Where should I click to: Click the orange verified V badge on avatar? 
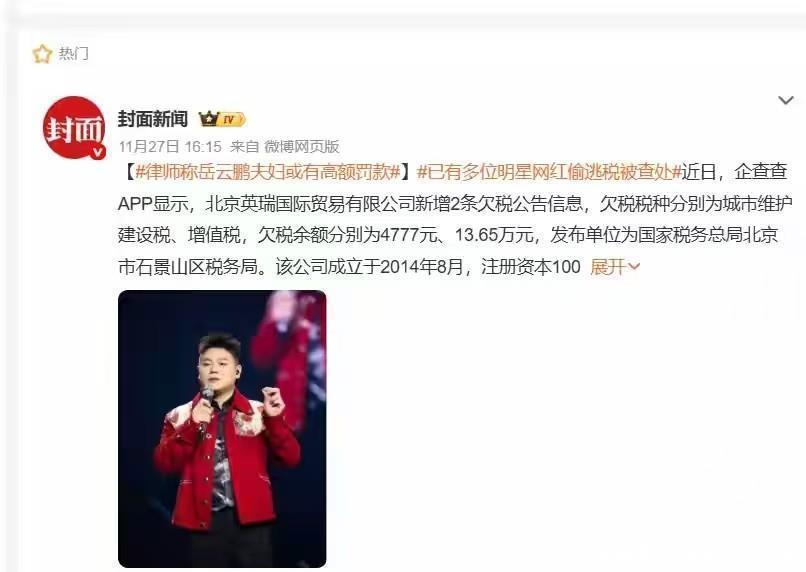tap(98, 152)
